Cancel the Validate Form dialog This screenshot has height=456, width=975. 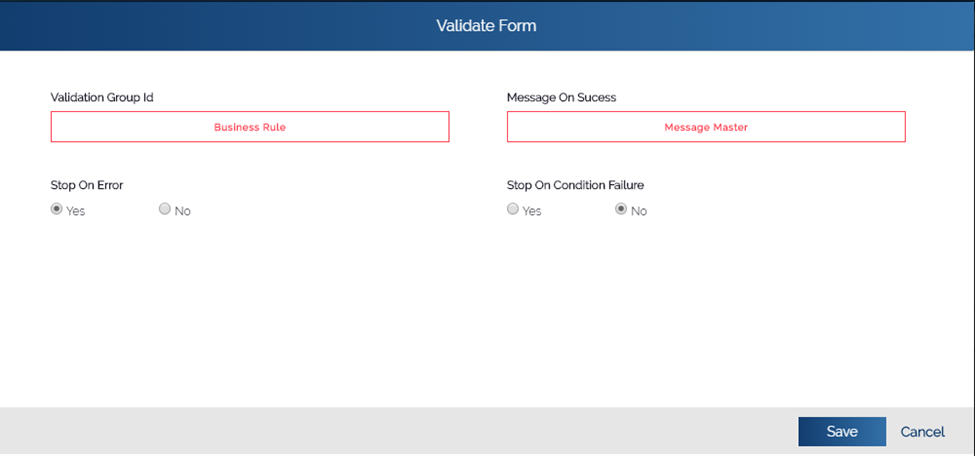coord(923,432)
